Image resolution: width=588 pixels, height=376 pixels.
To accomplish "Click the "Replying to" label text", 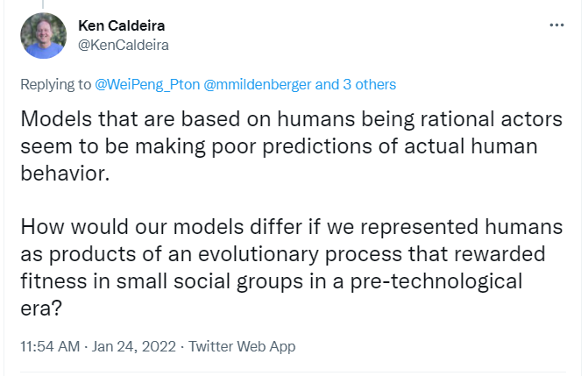I will (x=55, y=84).
